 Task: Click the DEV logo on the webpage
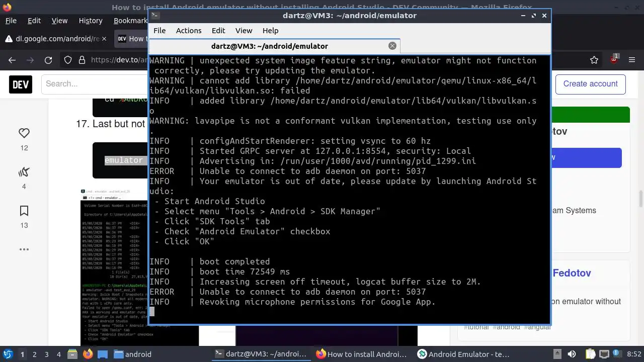coord(21,84)
